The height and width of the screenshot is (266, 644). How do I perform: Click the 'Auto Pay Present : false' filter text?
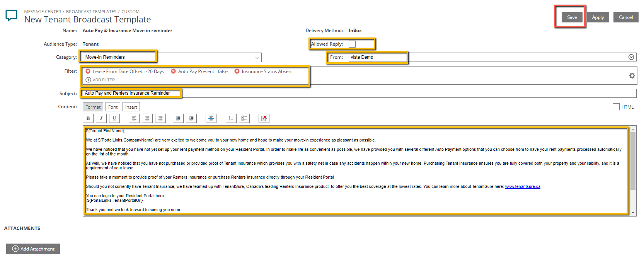(x=203, y=72)
